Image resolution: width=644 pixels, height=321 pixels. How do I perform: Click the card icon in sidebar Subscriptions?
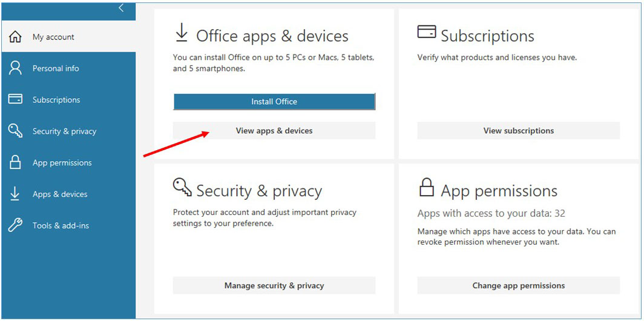15,99
